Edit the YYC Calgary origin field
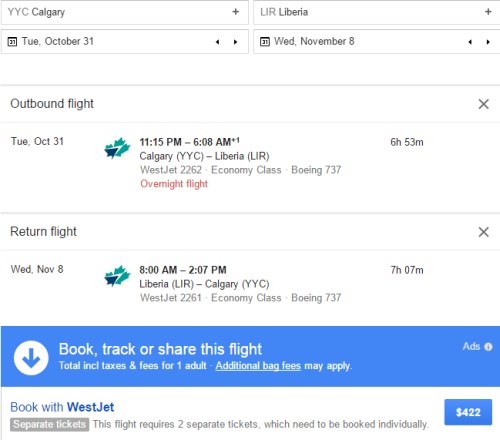The image size is (500, 440). pyautogui.click(x=125, y=12)
